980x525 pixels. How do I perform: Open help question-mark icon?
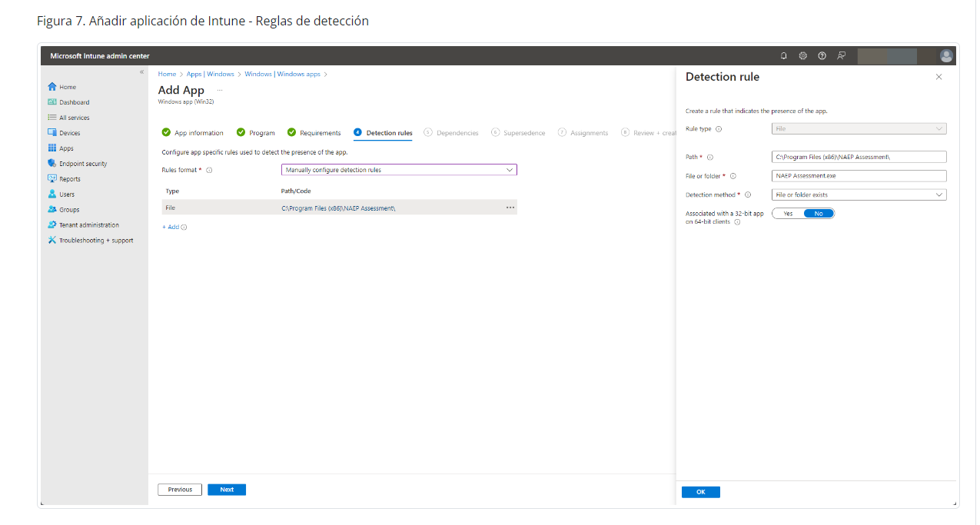[x=822, y=55]
